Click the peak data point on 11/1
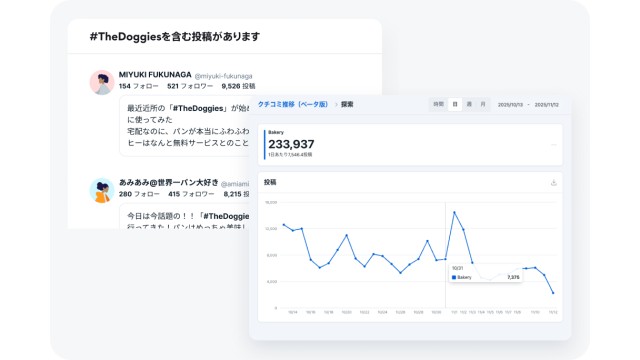The image size is (640, 360). [x=454, y=212]
